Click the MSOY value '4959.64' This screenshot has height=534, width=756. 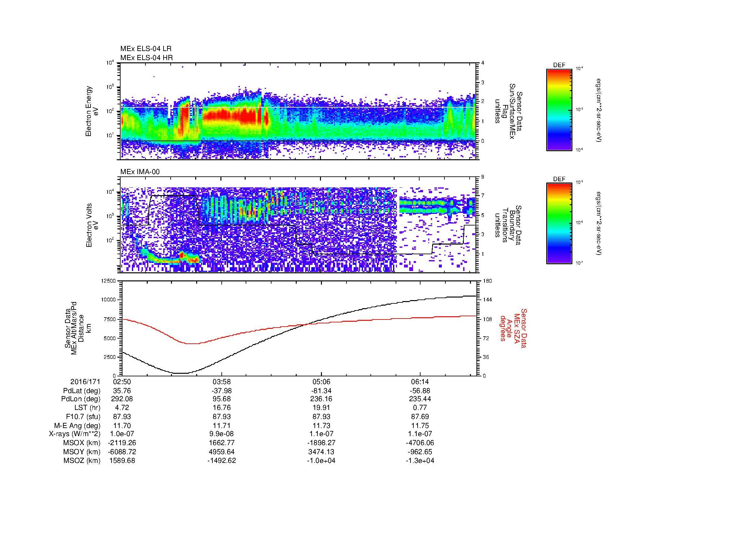pos(222,452)
